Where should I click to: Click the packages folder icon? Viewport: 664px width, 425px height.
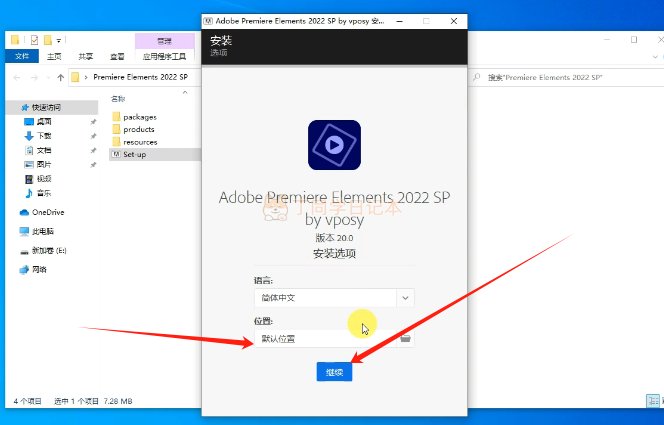click(116, 117)
